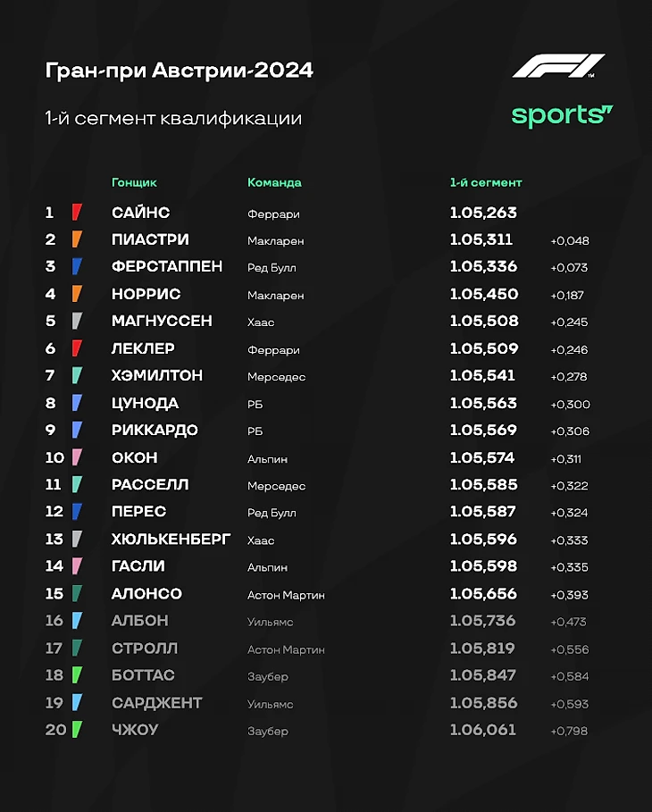Click the green Sauber flag beside Чжоу
The width and height of the screenshot is (652, 812).
click(77, 729)
